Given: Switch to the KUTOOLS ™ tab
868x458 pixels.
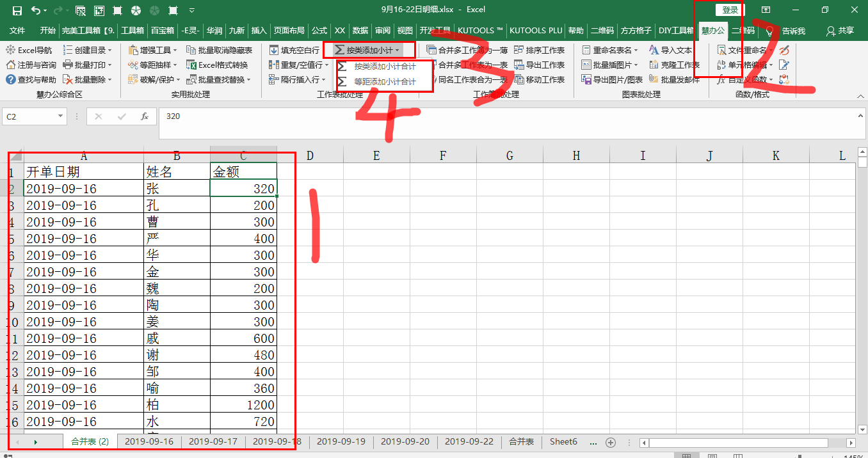Looking at the screenshot, I should (x=480, y=30).
